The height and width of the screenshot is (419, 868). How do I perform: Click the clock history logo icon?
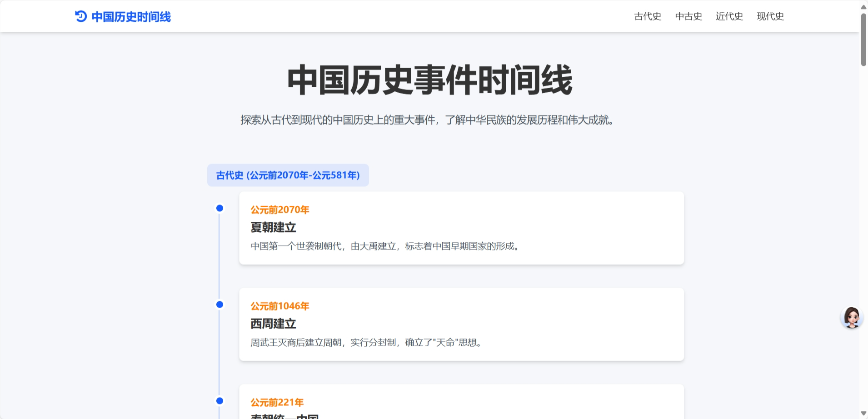(80, 16)
